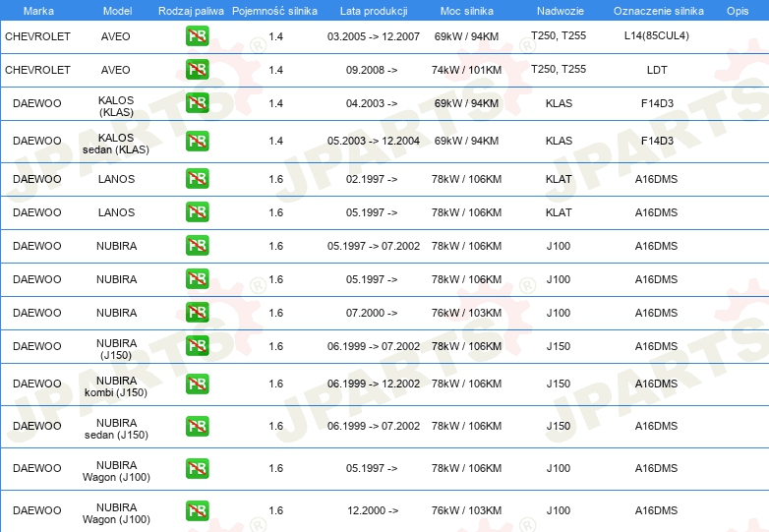This screenshot has height=532, width=769.
Task: Click 69kW / 94KM in AVEO 03.2005 row
Action: [x=466, y=36]
